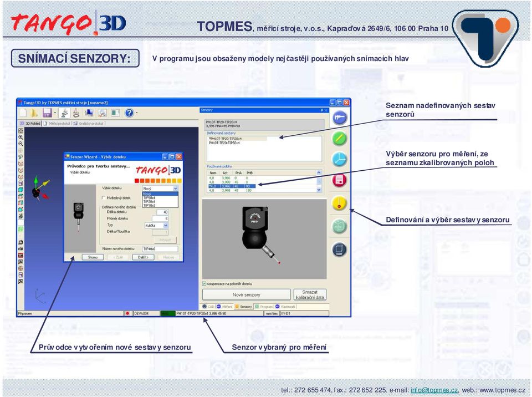Click the rotate view icon in left toolbar
The width and height of the screenshot is (532, 397).
(21, 157)
